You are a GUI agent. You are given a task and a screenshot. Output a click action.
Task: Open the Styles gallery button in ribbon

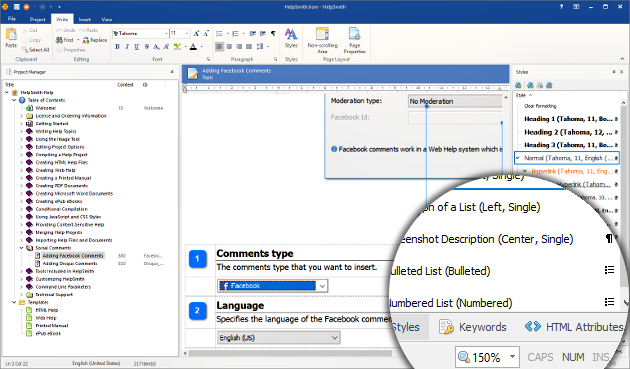point(291,38)
